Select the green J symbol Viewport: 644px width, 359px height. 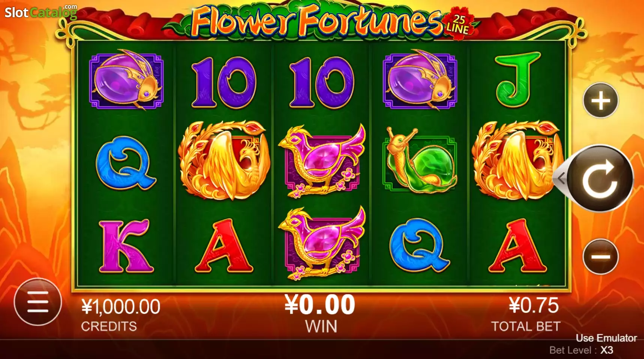[517, 80]
